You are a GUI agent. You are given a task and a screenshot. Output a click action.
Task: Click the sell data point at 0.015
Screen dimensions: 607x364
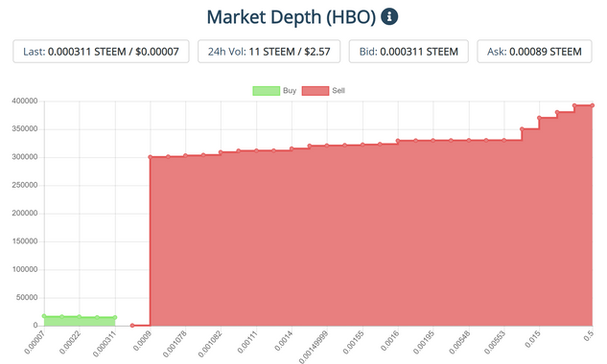pyautogui.click(x=539, y=118)
